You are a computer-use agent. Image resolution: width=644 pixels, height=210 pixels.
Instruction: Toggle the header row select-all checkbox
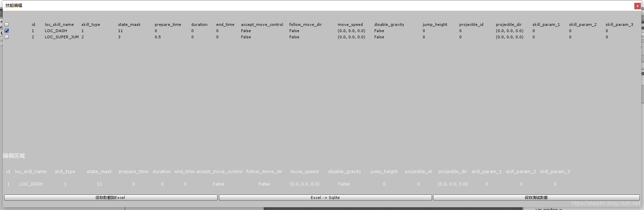point(7,25)
